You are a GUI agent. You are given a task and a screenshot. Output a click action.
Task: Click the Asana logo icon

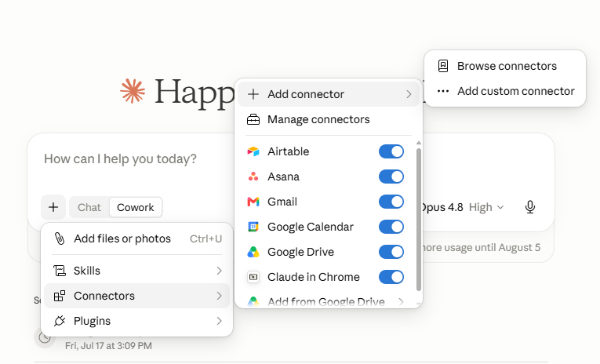coord(253,177)
